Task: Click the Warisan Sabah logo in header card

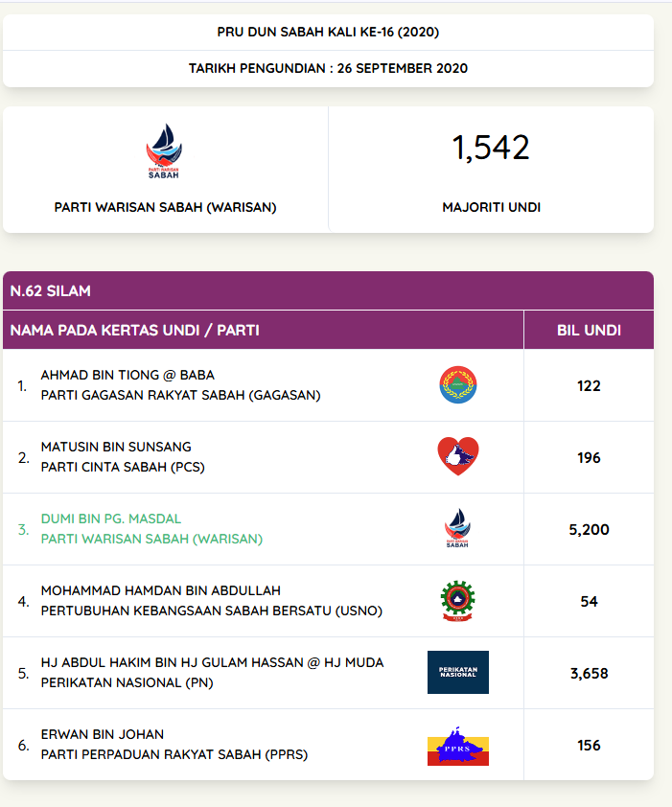Action: (x=164, y=152)
